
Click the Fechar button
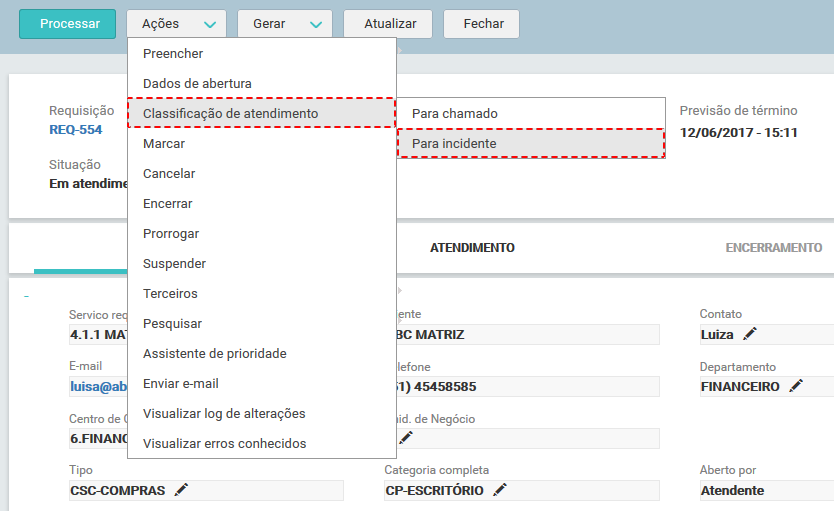[481, 24]
